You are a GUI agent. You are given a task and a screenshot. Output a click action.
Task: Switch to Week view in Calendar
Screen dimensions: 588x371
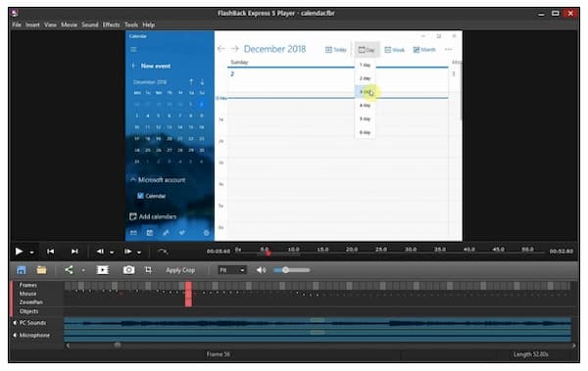click(395, 50)
